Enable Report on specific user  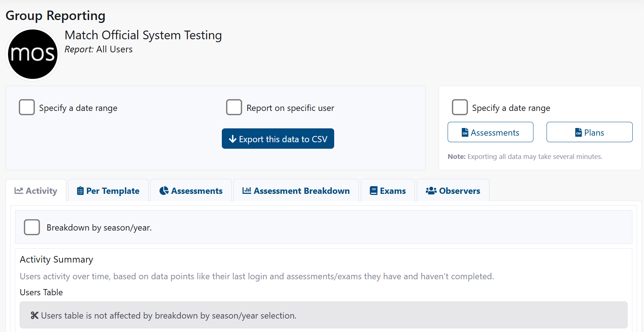(x=234, y=107)
